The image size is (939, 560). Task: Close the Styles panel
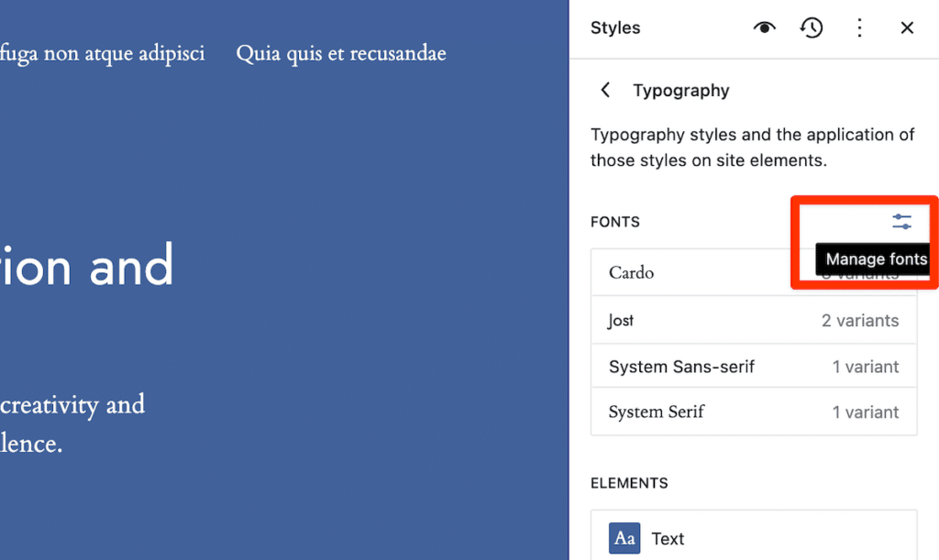click(907, 27)
